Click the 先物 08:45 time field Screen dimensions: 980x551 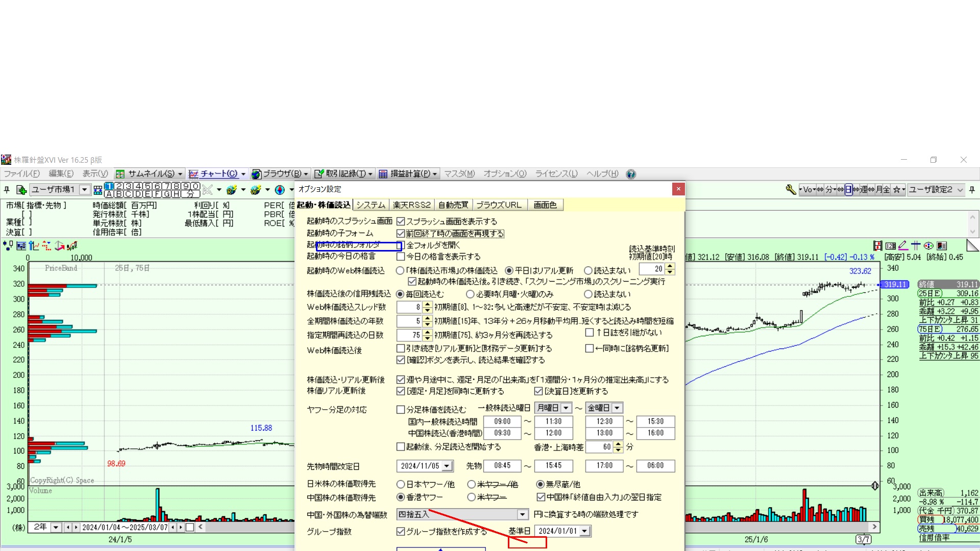click(503, 466)
